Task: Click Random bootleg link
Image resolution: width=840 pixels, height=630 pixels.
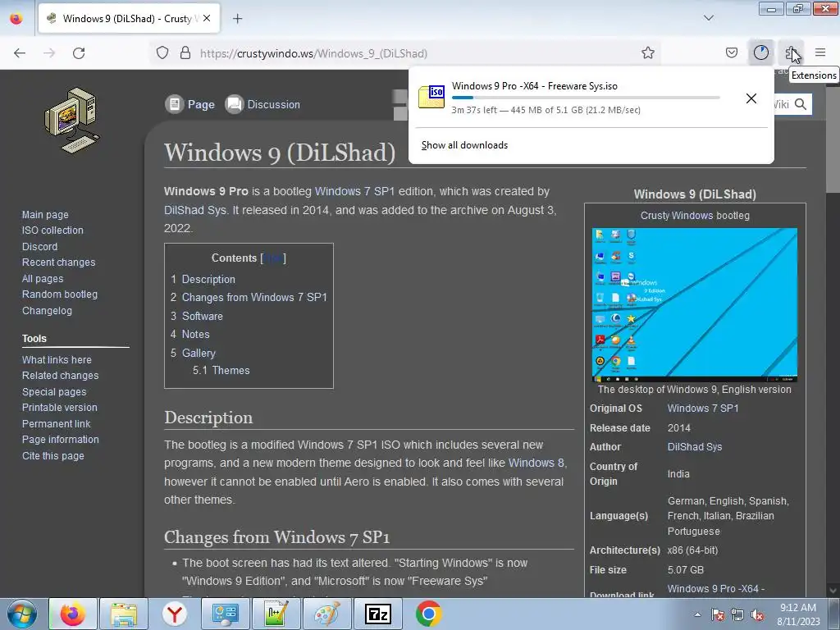Action: pos(59,294)
